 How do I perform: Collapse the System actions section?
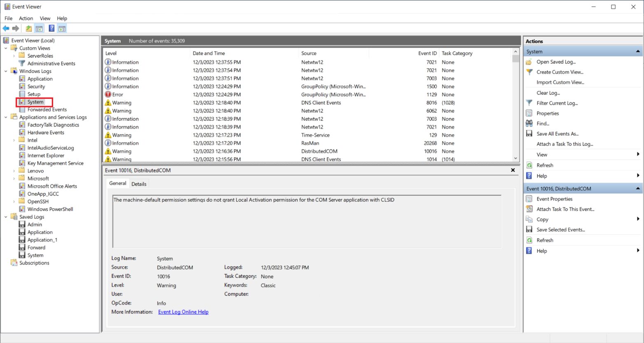637,51
